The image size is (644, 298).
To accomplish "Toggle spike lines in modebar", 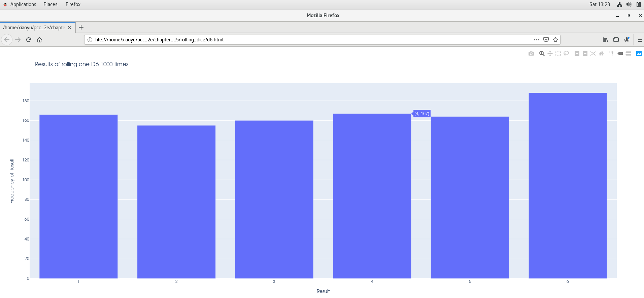I will (612, 53).
